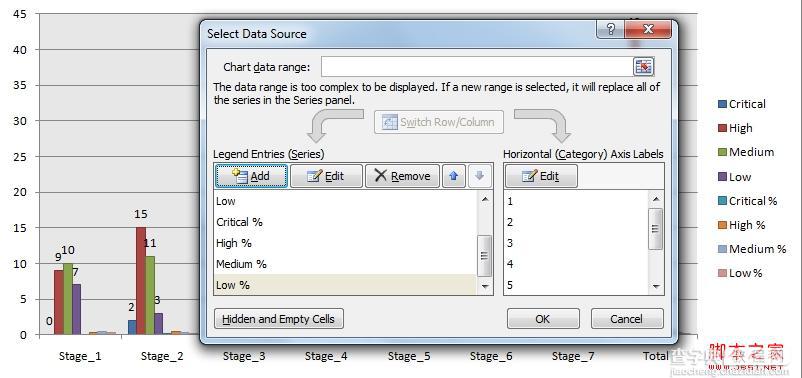Select the red High bar labeled 9

(58, 302)
